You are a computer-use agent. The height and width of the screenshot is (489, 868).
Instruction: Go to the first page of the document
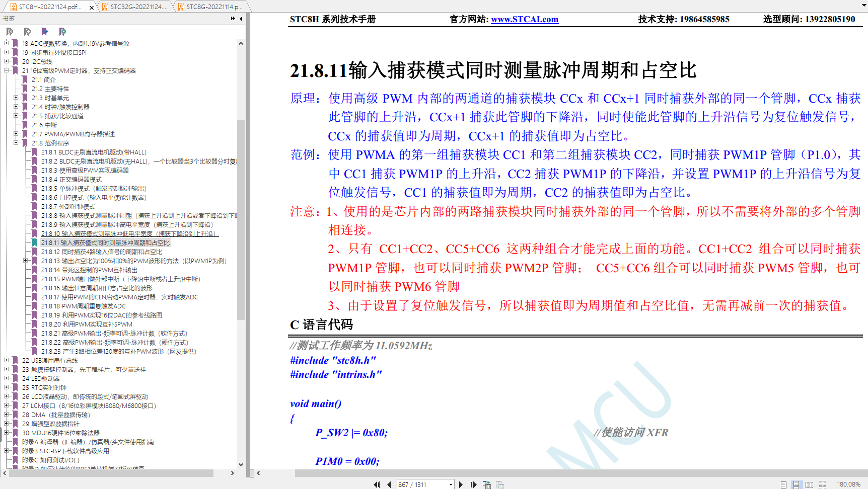[x=377, y=484]
